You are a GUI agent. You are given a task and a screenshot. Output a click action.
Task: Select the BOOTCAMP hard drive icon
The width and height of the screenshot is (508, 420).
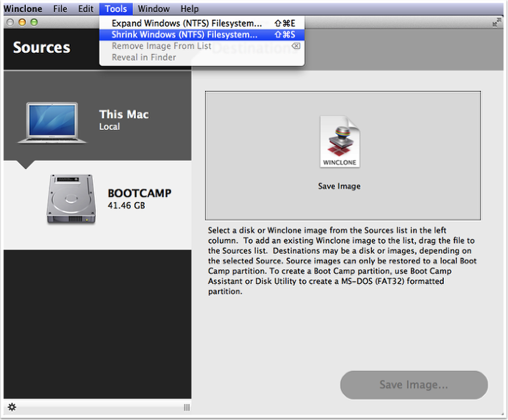(71, 199)
